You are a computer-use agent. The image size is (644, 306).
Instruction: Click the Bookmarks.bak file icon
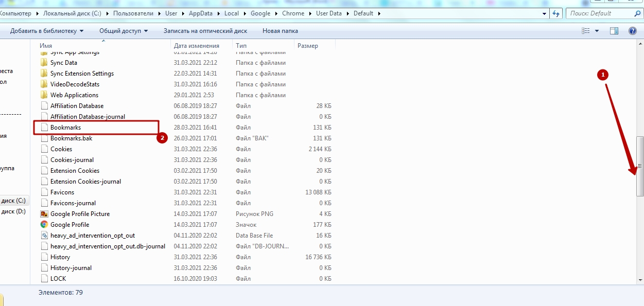pyautogui.click(x=44, y=138)
